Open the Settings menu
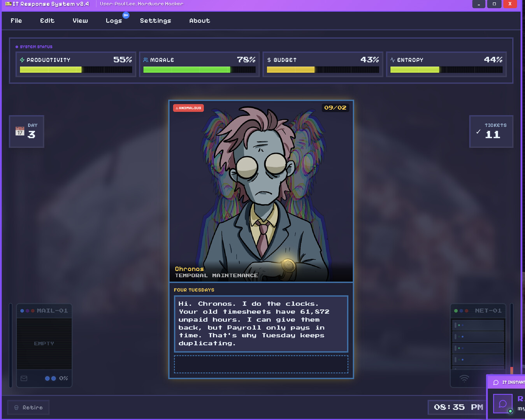 click(x=155, y=21)
